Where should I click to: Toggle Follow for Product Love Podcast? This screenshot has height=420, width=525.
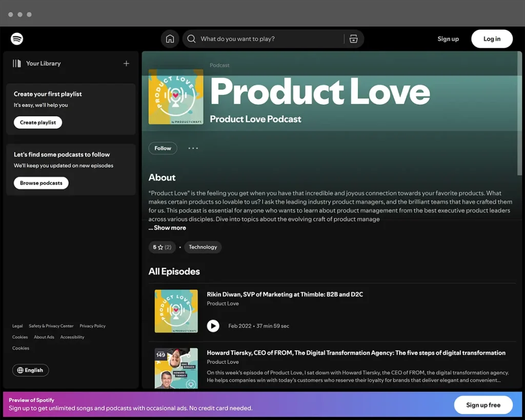[x=163, y=148]
